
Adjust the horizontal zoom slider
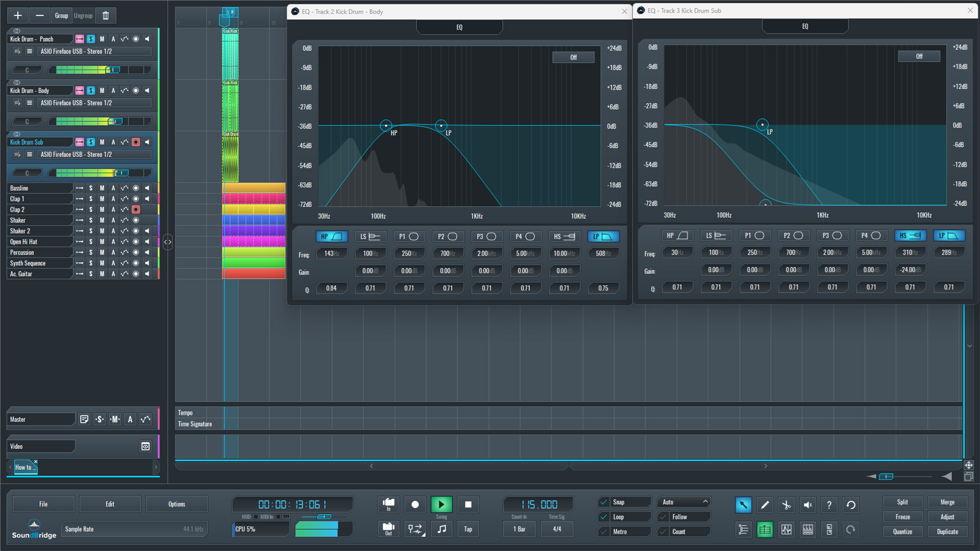[x=886, y=477]
